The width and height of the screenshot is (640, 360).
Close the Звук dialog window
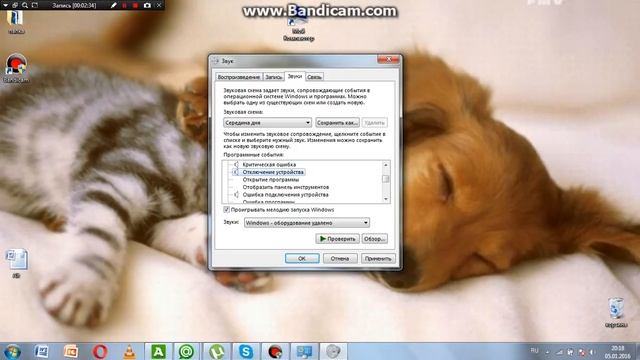coord(389,60)
